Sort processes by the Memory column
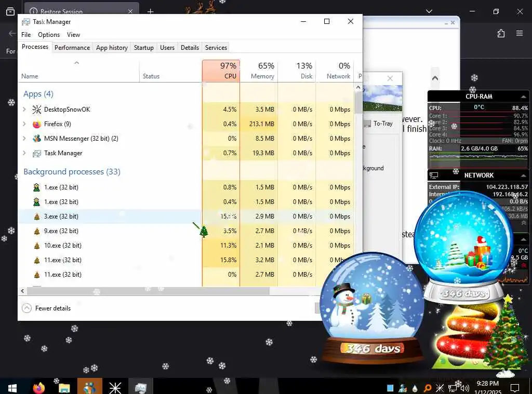This screenshot has width=532, height=394. (259, 71)
